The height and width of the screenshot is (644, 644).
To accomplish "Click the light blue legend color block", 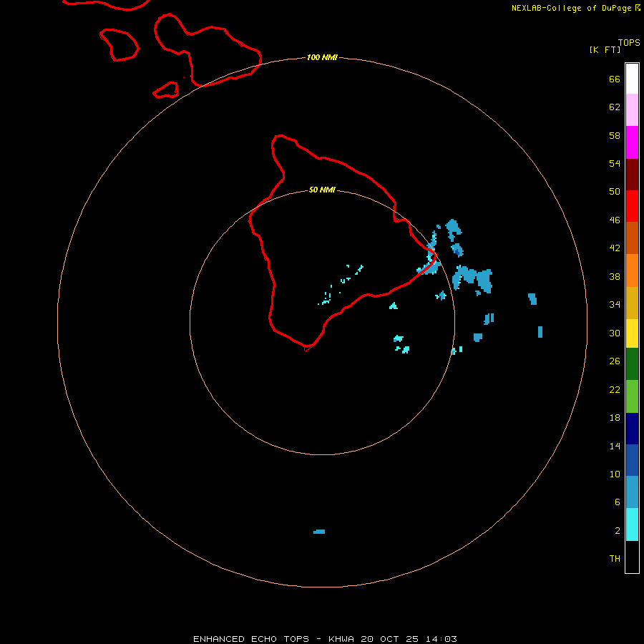I will coord(632,492).
